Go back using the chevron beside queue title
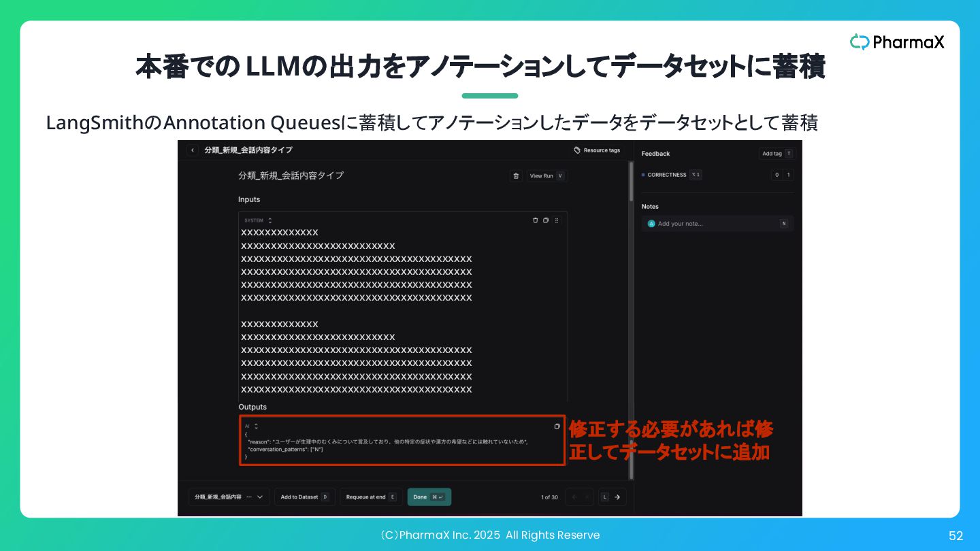 [x=193, y=150]
